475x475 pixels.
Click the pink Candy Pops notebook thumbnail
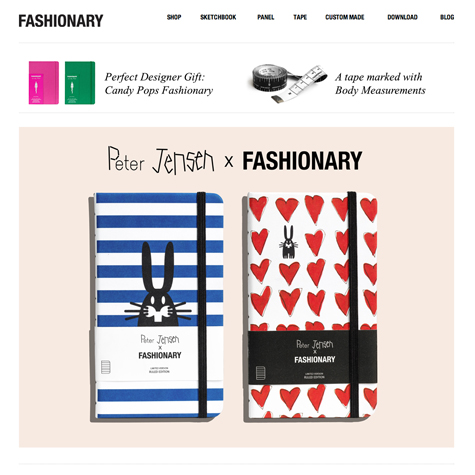(44, 83)
